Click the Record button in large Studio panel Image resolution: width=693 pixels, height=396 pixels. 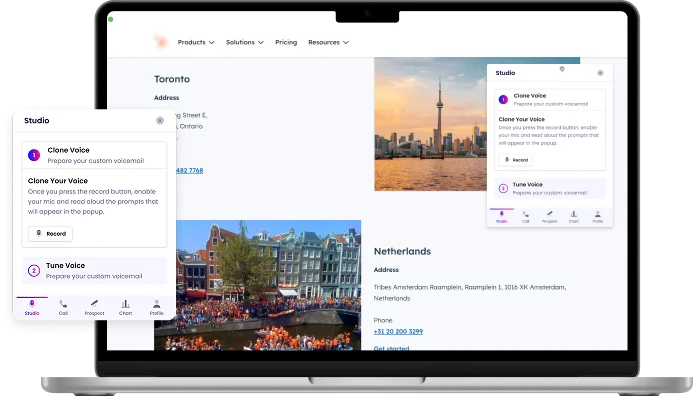click(50, 234)
